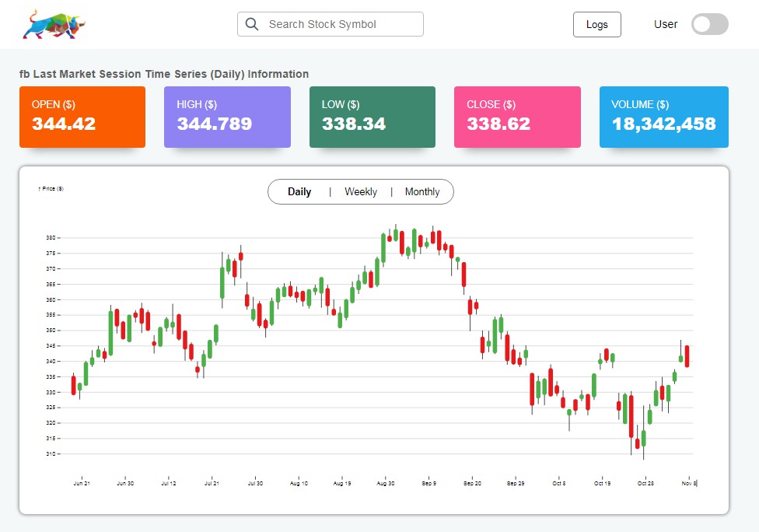Viewport: 759px width, 532px height.
Task: Click the fb Last Market Session heading
Action: click(164, 74)
